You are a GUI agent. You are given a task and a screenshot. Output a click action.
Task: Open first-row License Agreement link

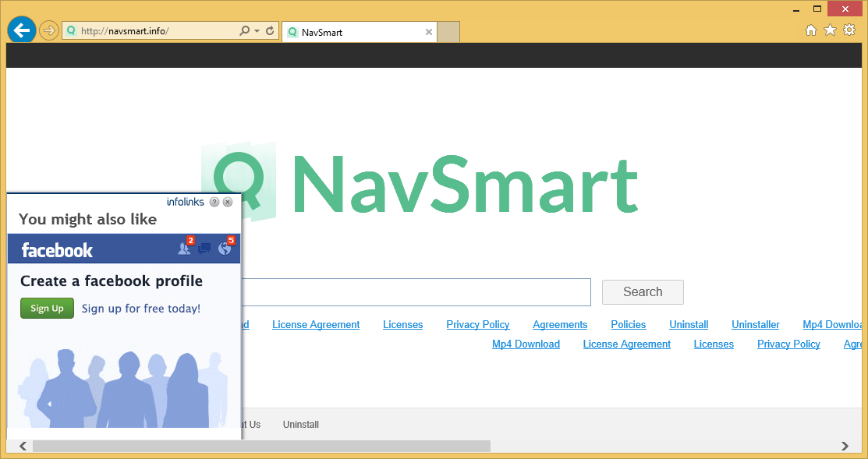[x=316, y=325]
